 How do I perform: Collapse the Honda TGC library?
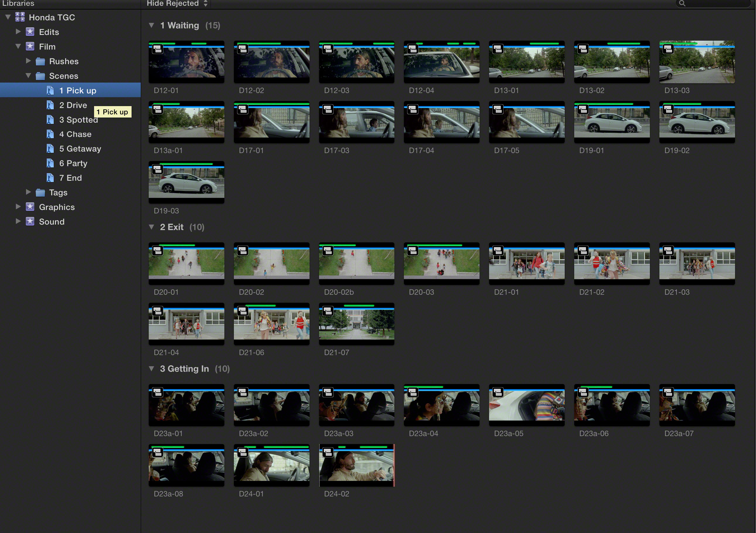coord(8,17)
